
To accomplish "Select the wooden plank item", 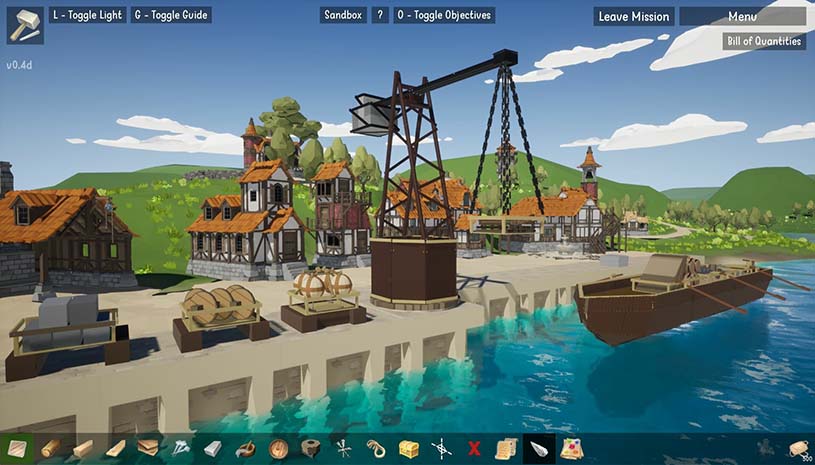I will pyautogui.click(x=115, y=448).
